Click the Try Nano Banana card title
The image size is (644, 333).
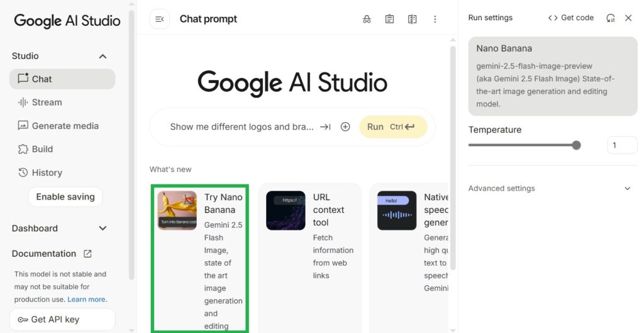pos(223,203)
